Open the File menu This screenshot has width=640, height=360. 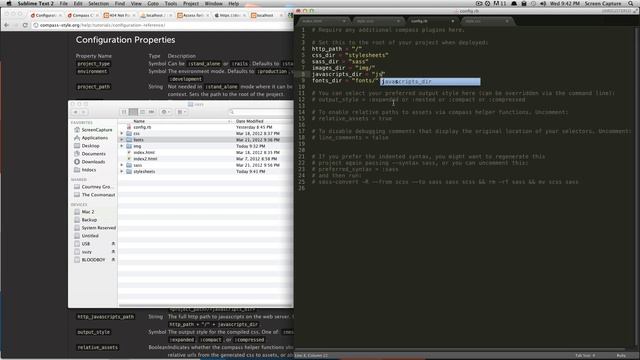pyautogui.click(x=64, y=3)
